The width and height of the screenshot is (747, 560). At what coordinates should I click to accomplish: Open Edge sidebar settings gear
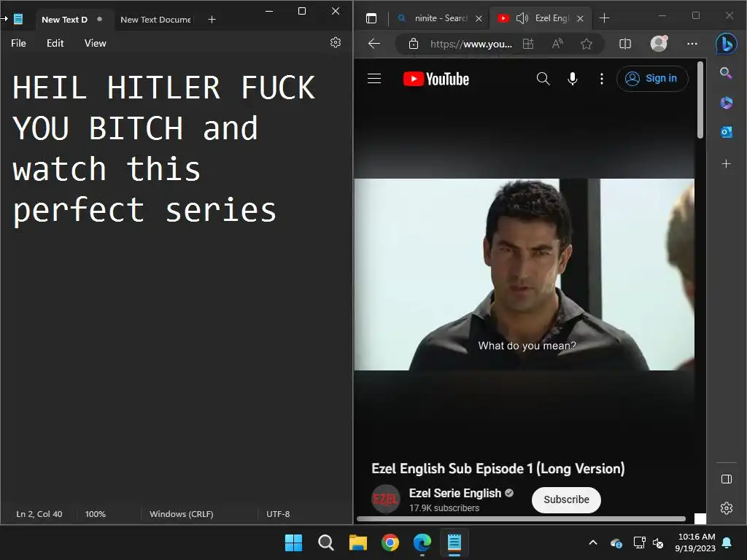[x=727, y=508]
